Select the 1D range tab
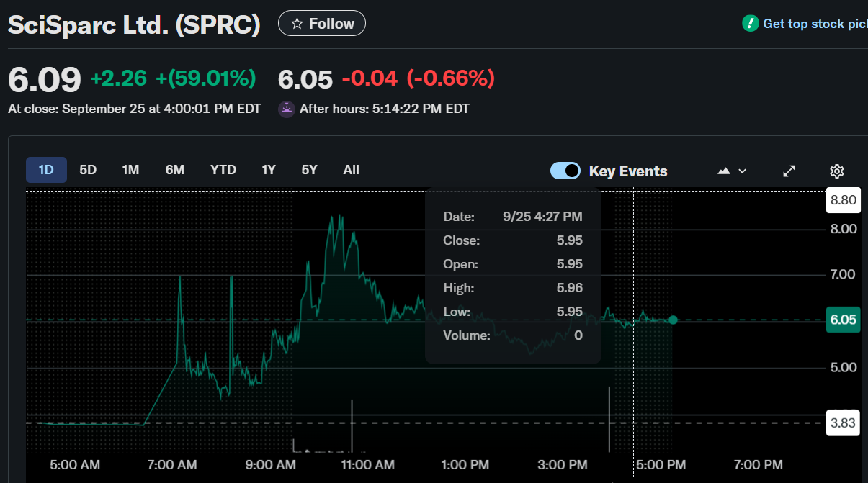868x483 pixels. [x=46, y=170]
